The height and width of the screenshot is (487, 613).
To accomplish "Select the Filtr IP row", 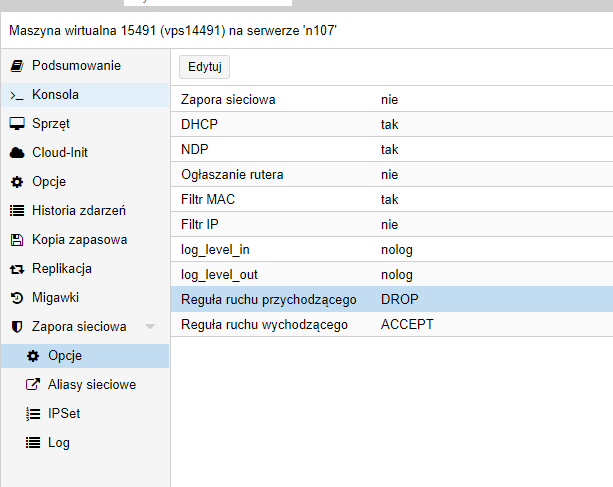I will (x=390, y=225).
